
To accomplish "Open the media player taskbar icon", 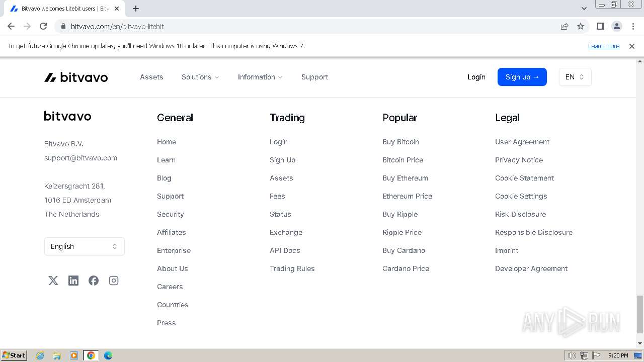I will (74, 355).
